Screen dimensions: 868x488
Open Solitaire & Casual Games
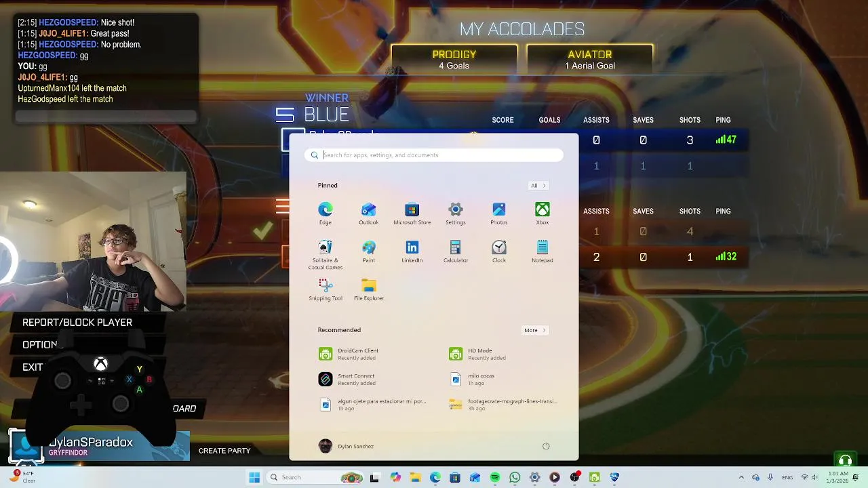pos(325,254)
